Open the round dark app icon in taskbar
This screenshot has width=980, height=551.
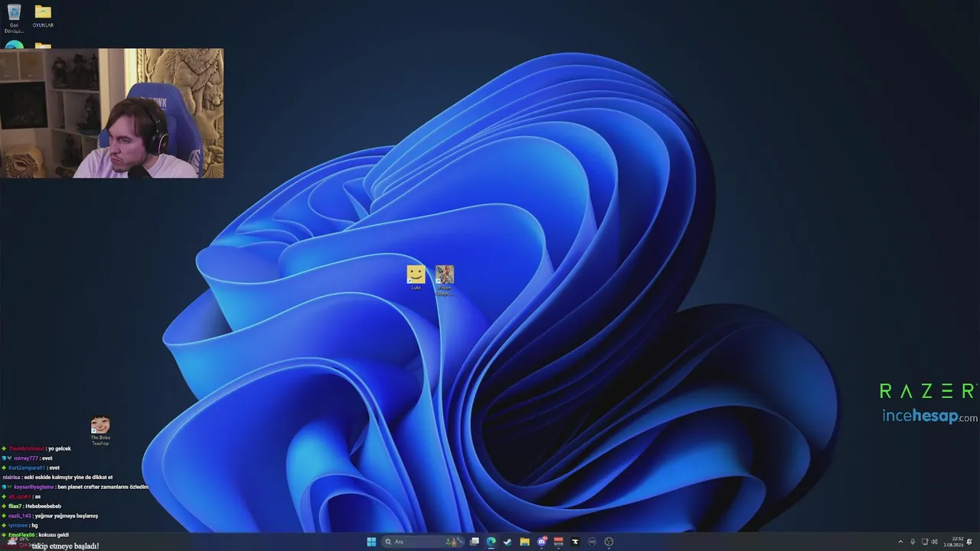pyautogui.click(x=592, y=542)
